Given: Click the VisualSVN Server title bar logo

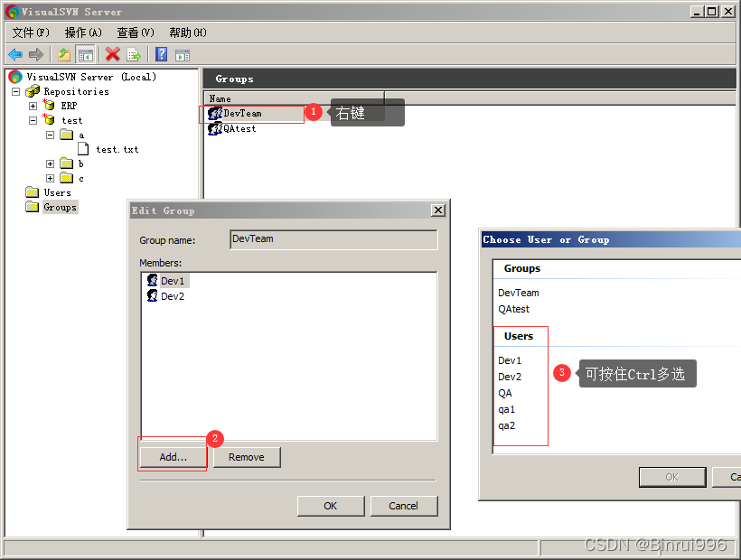Looking at the screenshot, I should pos(13,12).
